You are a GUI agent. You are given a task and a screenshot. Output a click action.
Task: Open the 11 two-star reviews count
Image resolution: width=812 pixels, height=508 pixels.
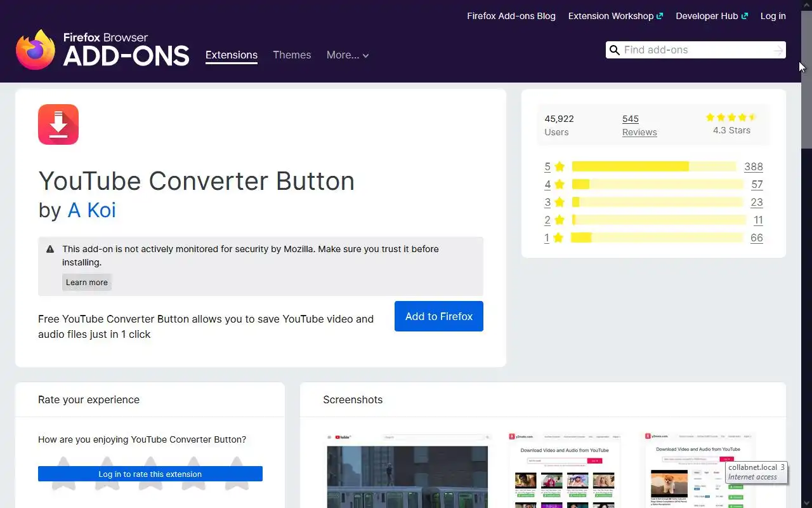758,220
